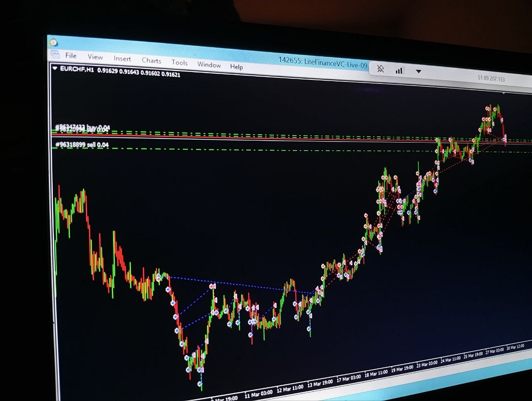Click the chart window icon below the app logo
The width and height of the screenshot is (532, 401).
point(54,54)
